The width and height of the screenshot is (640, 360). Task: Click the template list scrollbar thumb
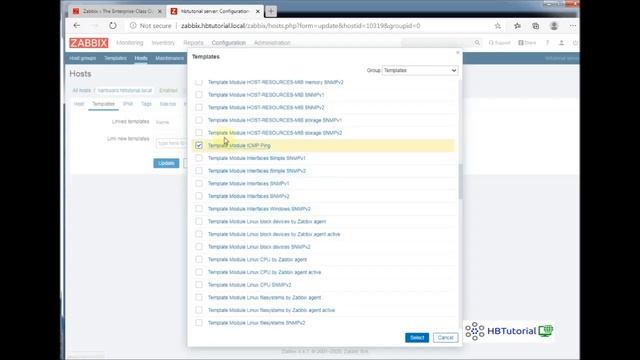(460, 181)
